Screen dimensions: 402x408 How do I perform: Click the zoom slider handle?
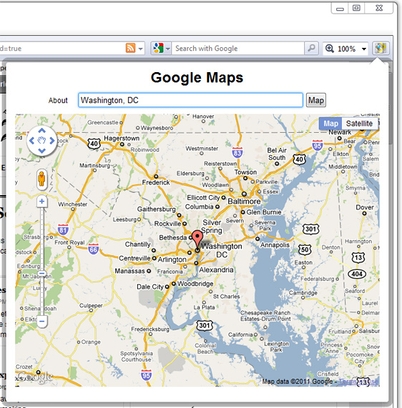tap(42, 274)
